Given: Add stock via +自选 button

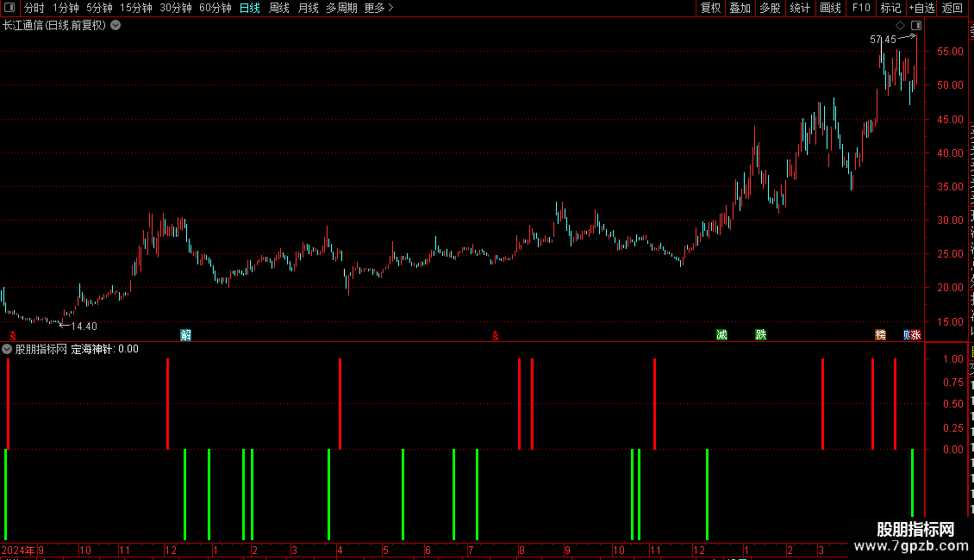Looking at the screenshot, I should [x=921, y=8].
